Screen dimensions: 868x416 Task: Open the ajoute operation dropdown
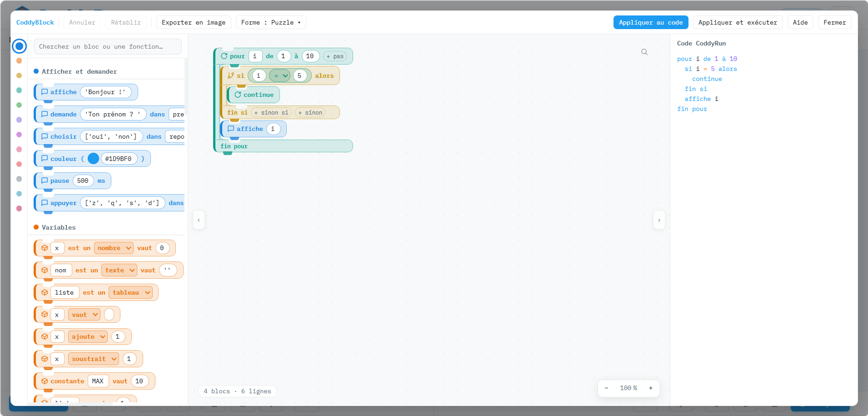pyautogui.click(x=88, y=336)
